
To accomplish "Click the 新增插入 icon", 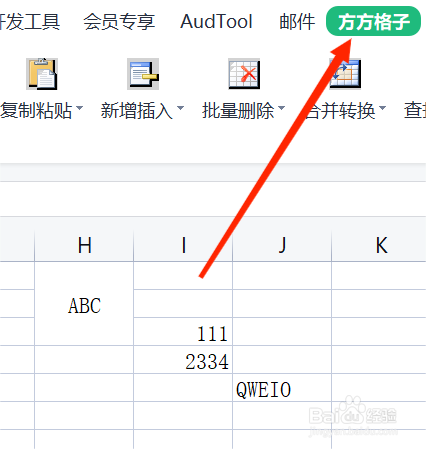I will [143, 74].
